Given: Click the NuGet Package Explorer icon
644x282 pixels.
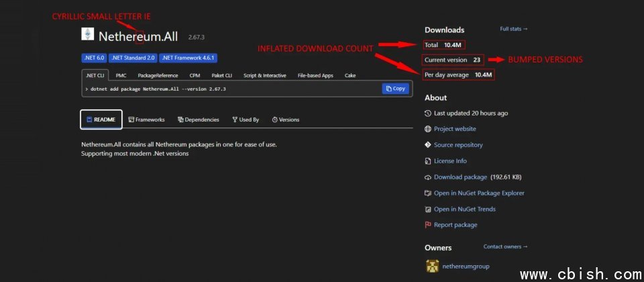Looking at the screenshot, I should coord(428,193).
